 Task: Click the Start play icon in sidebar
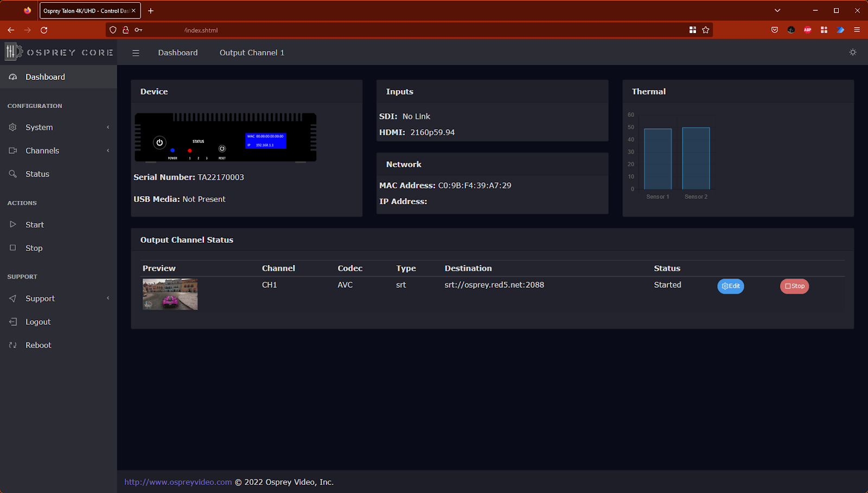[x=13, y=224]
